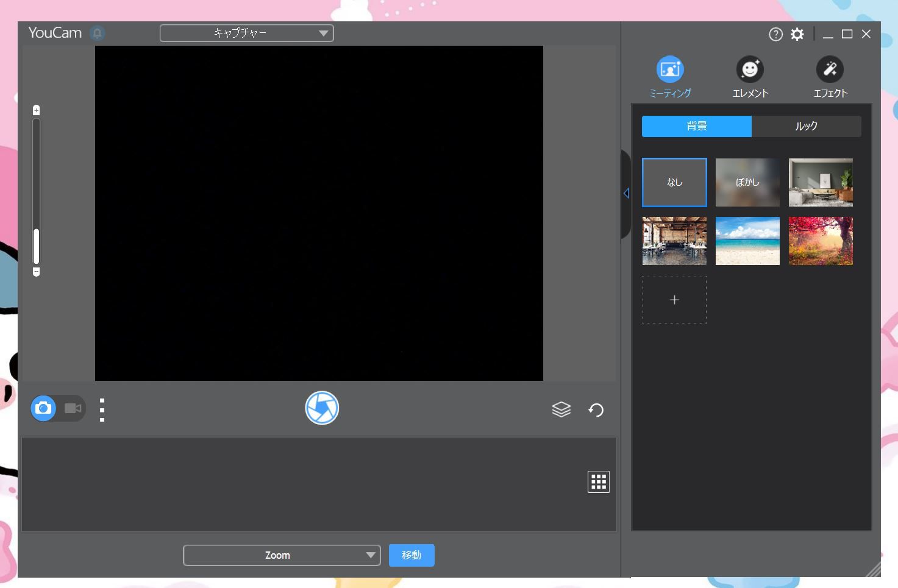898x588 pixels.
Task: Open the Zoom dropdown at the bottom
Action: 281,555
